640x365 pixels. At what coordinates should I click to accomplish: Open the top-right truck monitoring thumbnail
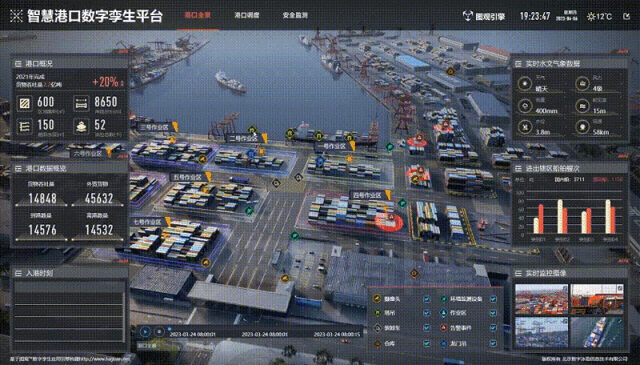click(x=597, y=299)
